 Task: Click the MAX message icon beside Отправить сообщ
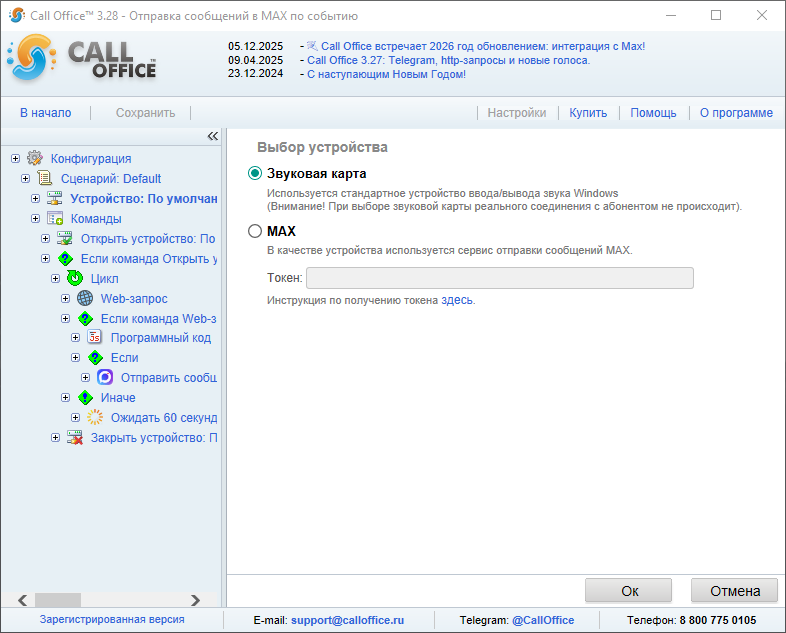point(105,378)
